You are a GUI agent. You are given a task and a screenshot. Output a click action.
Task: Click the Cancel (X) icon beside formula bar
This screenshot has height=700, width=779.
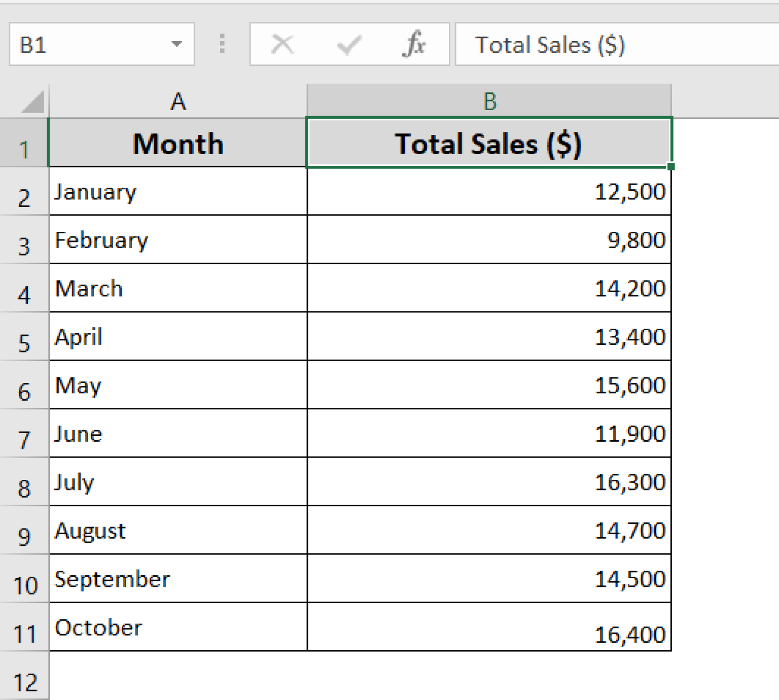click(282, 44)
